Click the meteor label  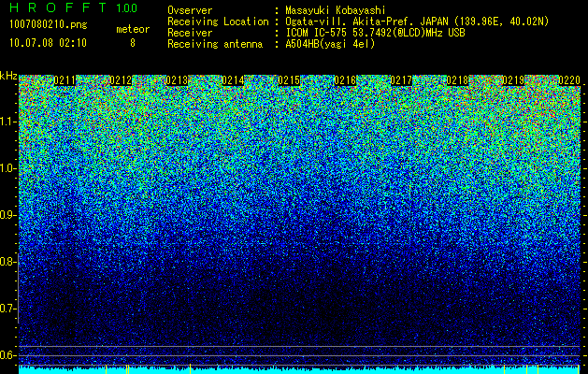point(133,29)
